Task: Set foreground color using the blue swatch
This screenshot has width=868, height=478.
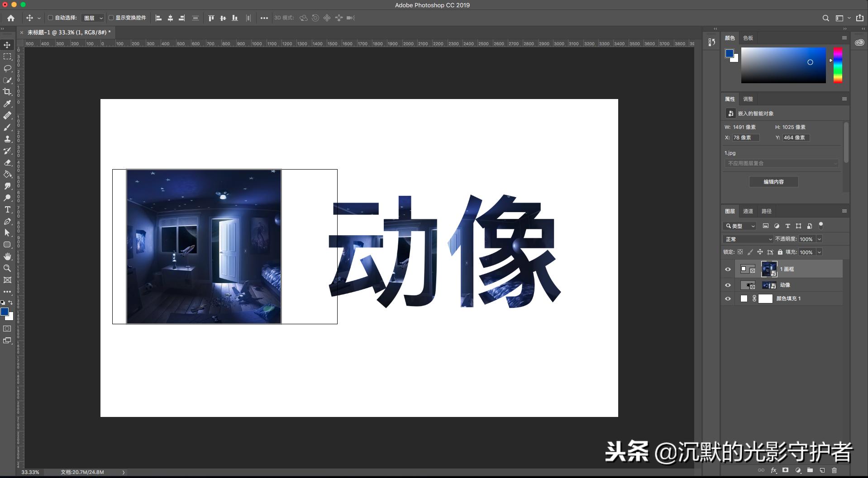Action: (5, 312)
